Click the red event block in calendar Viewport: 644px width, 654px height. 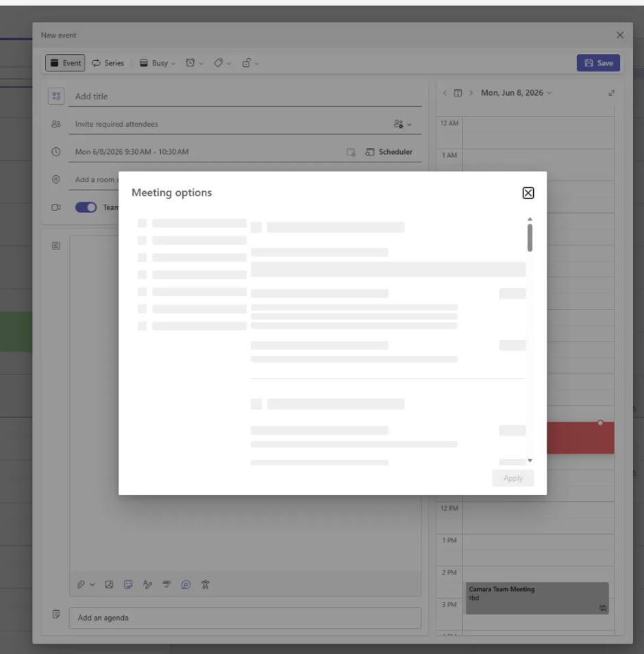tap(580, 438)
